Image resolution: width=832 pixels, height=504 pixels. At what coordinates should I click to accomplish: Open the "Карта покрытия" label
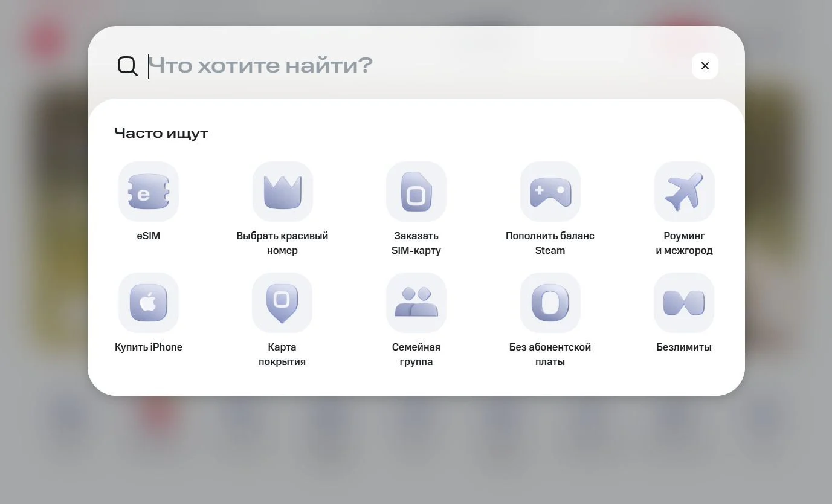282,354
